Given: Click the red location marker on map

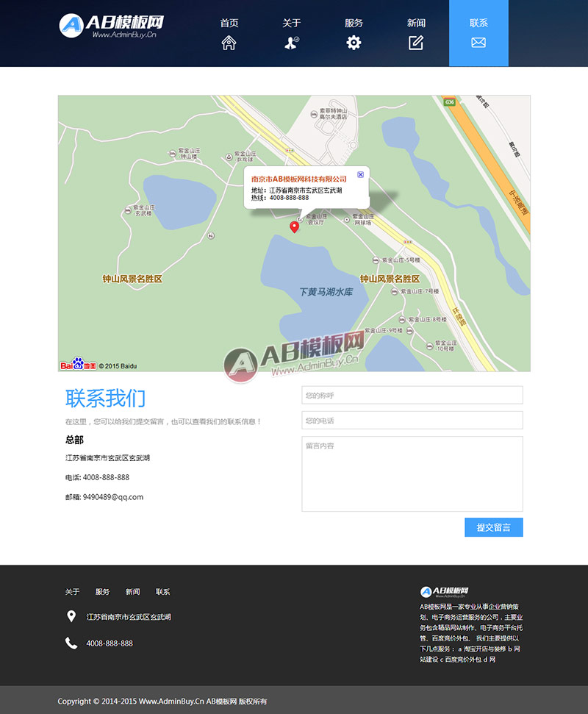Looking at the screenshot, I should pos(295,226).
